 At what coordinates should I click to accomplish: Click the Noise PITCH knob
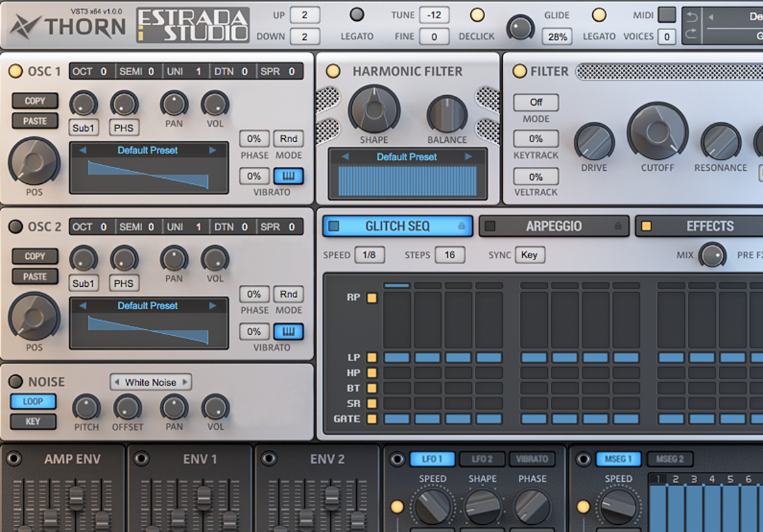[86, 407]
